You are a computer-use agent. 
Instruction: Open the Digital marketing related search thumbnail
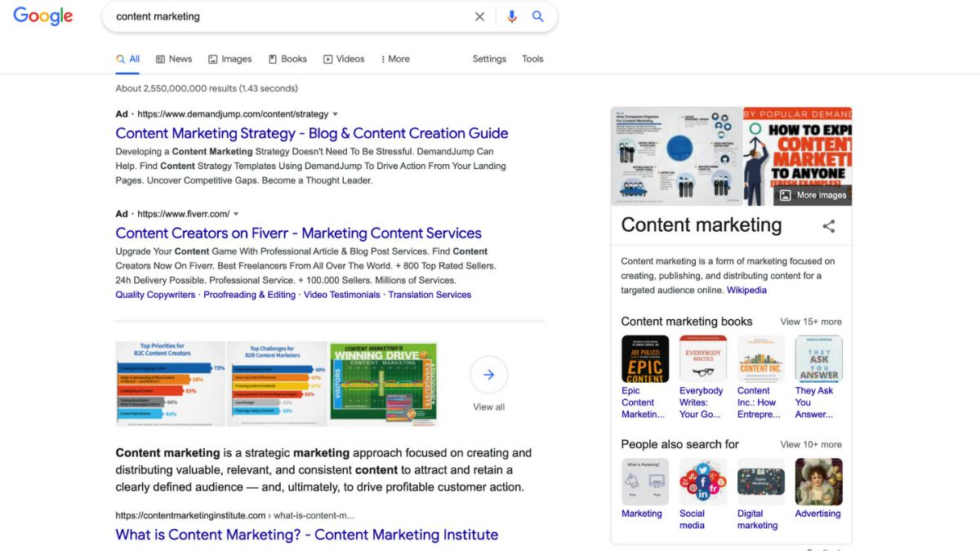(x=761, y=482)
